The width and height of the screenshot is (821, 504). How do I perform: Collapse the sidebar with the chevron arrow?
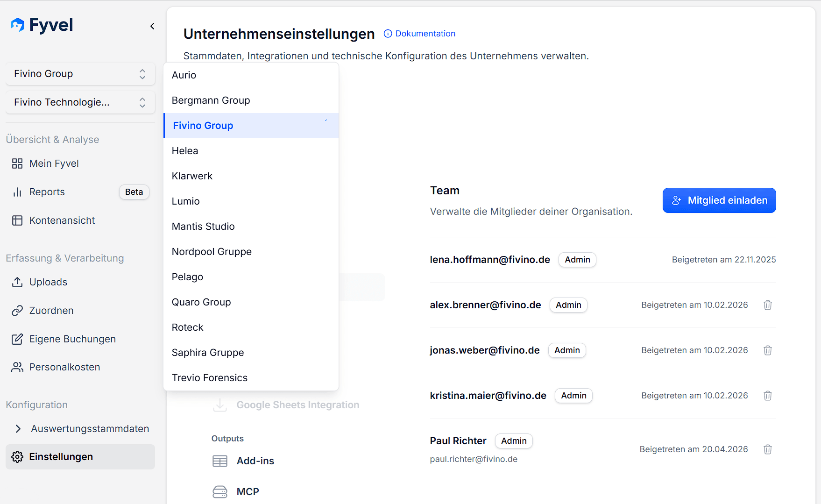point(152,26)
